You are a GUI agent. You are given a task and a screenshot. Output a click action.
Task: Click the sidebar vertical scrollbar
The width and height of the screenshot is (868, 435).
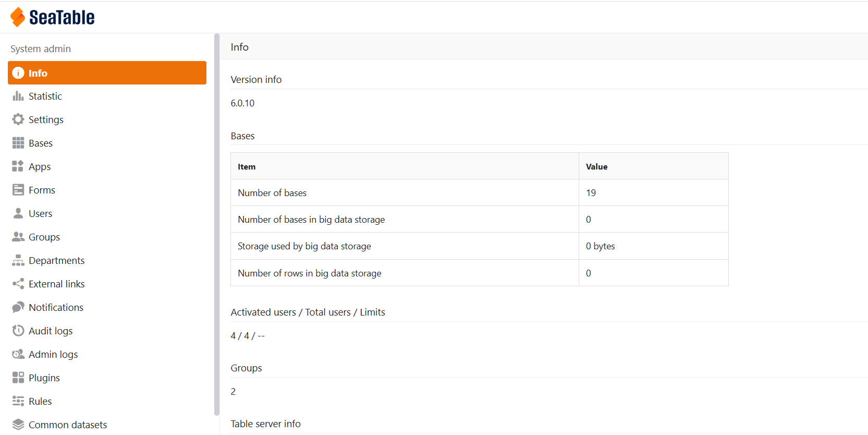point(216,224)
